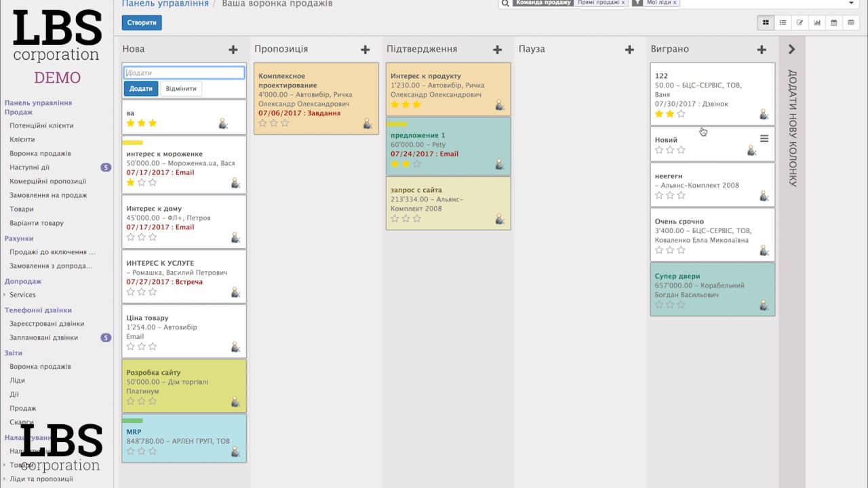This screenshot has width=868, height=488.
Task: Open Замовлення на продаж menu item
Action: coord(48,195)
